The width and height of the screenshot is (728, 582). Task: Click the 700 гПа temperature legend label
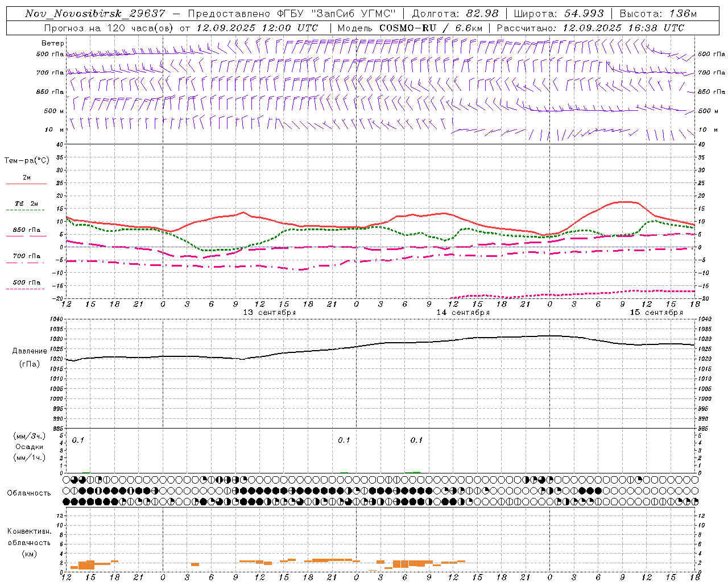(x=27, y=256)
